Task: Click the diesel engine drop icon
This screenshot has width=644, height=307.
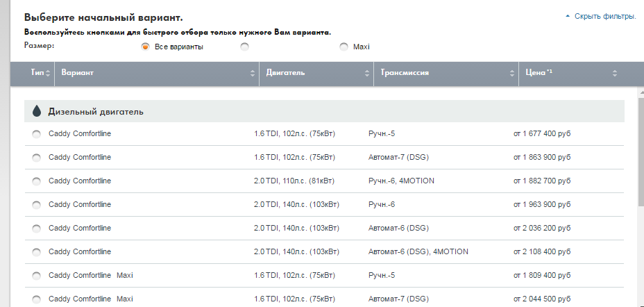Action: [37, 111]
